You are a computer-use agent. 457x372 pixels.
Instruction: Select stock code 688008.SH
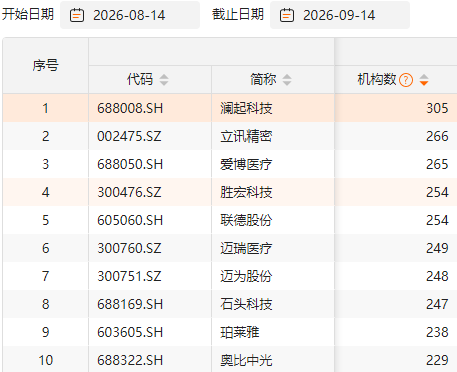click(x=130, y=108)
